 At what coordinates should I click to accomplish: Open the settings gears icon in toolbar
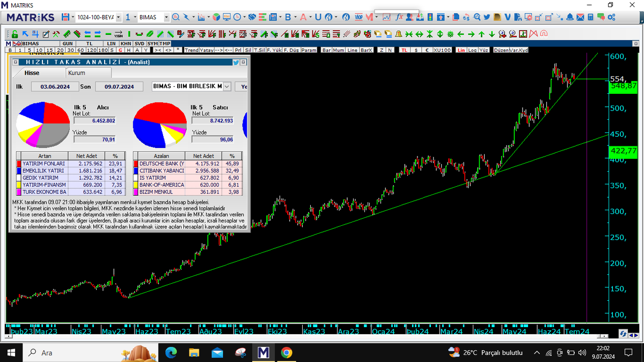[611, 17]
